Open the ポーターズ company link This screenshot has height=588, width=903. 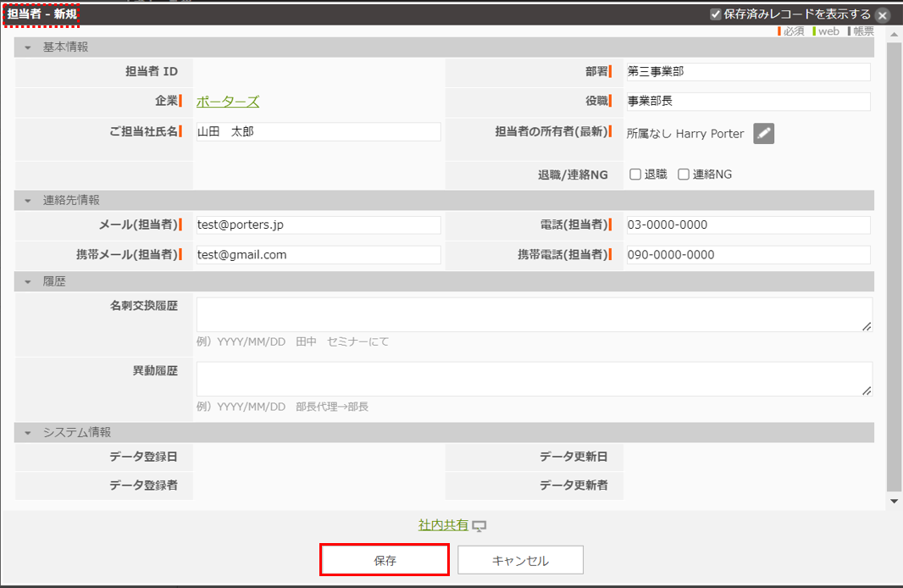click(228, 102)
